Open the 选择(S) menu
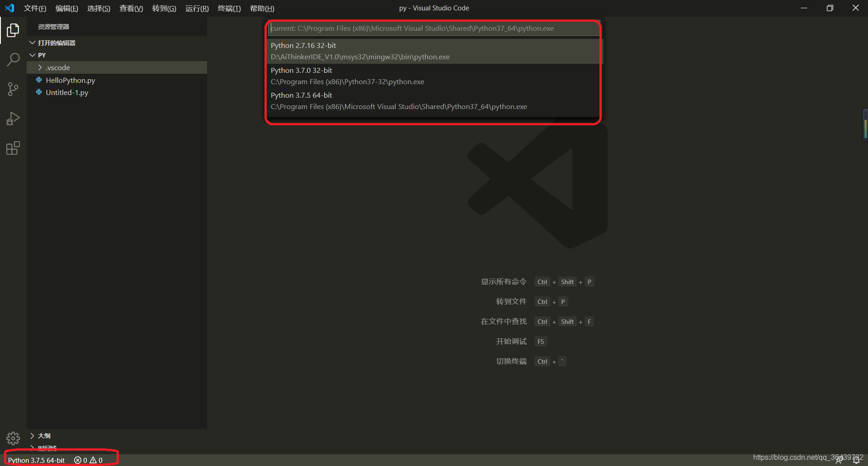The height and width of the screenshot is (466, 868). (x=99, y=8)
